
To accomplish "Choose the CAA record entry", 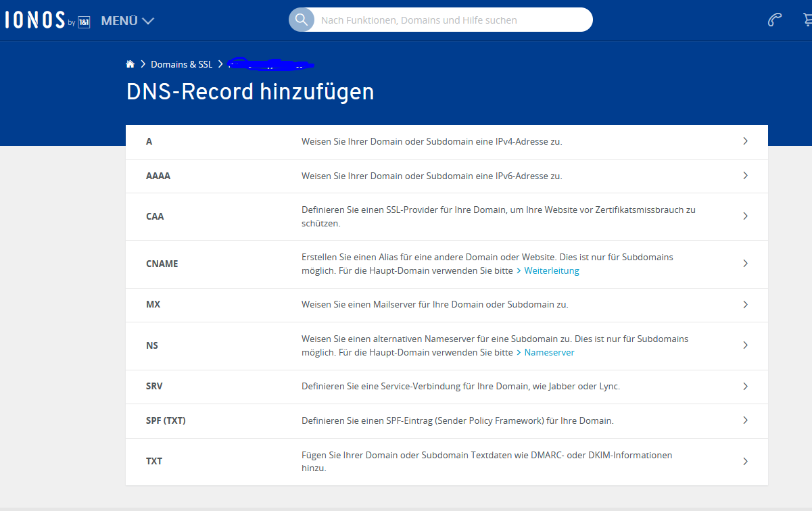I will (x=155, y=216).
